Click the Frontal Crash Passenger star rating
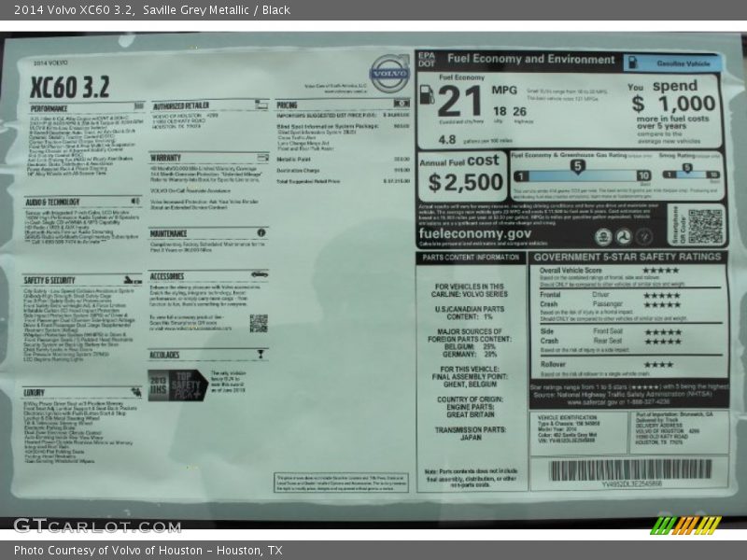The image size is (747, 560). [662, 305]
